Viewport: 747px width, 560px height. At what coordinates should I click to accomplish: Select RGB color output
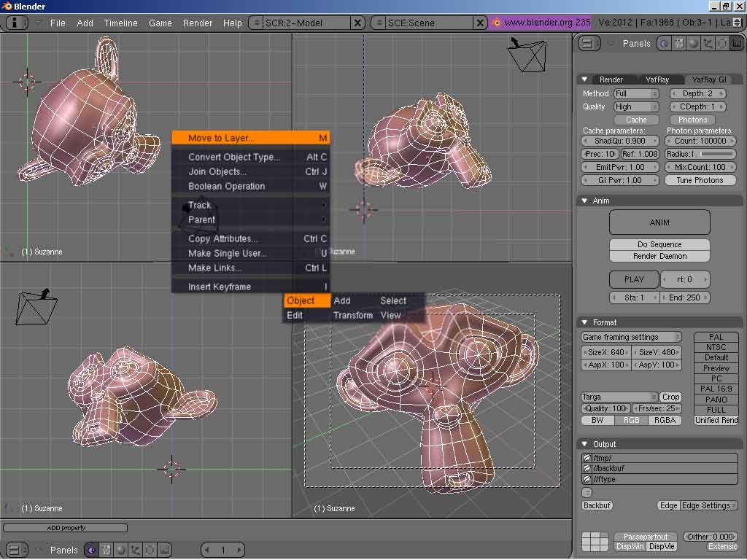tap(631, 420)
